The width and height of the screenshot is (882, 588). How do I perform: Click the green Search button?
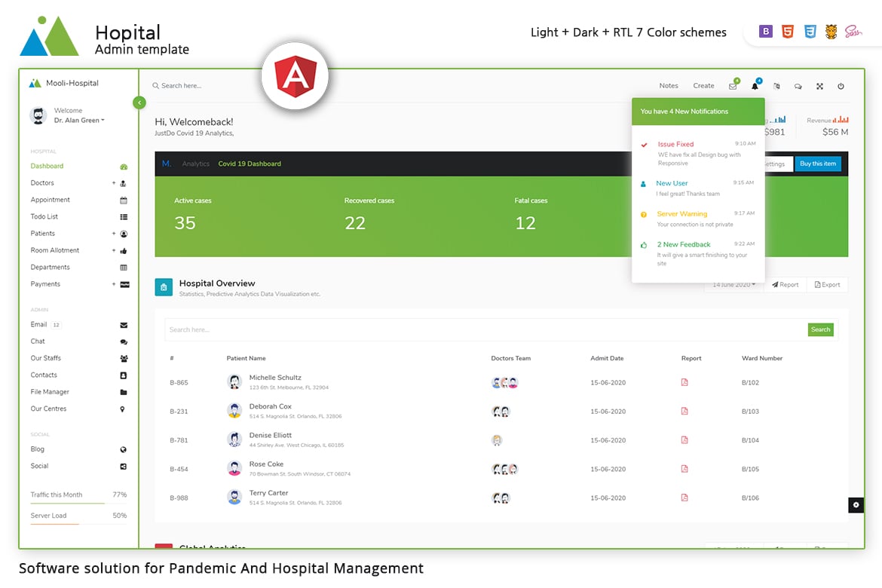click(x=821, y=329)
